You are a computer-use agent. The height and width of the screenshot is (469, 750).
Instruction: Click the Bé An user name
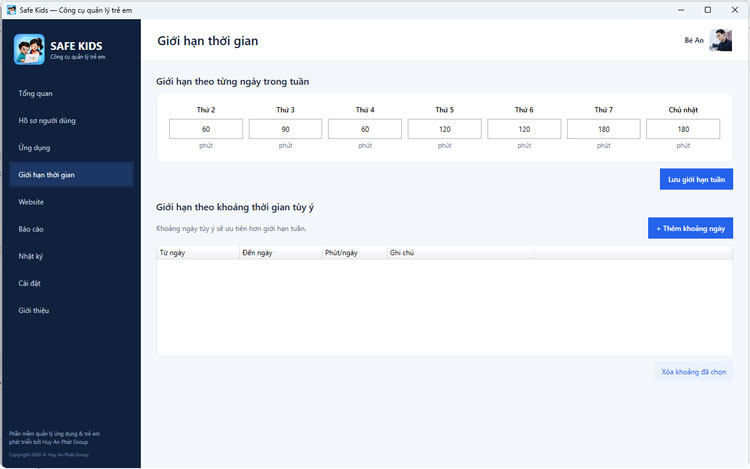pyautogui.click(x=694, y=40)
